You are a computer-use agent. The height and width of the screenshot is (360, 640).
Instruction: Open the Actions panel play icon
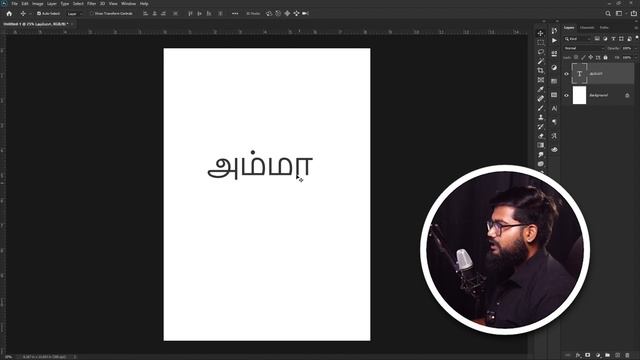(554, 40)
